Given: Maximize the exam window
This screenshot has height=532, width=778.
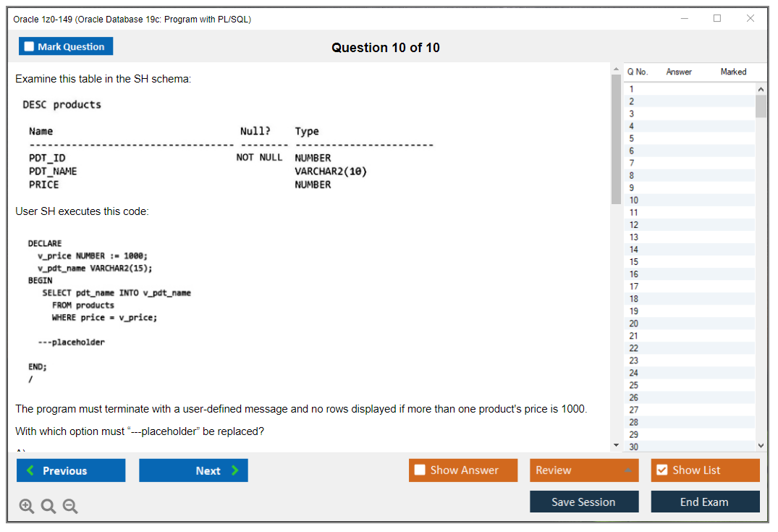Looking at the screenshot, I should [x=717, y=19].
